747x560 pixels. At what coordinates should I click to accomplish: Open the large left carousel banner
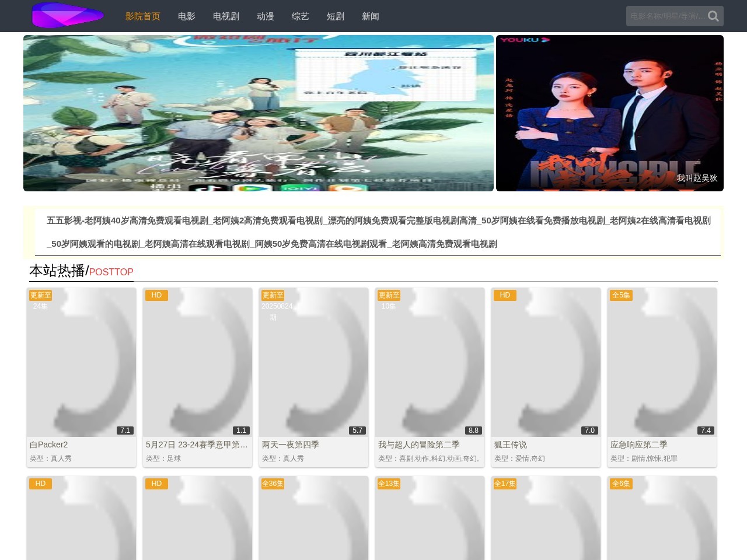[258, 113]
